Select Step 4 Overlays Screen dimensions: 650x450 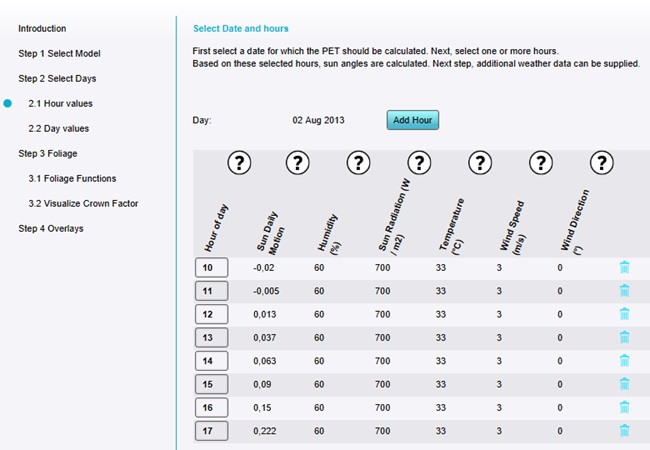51,228
